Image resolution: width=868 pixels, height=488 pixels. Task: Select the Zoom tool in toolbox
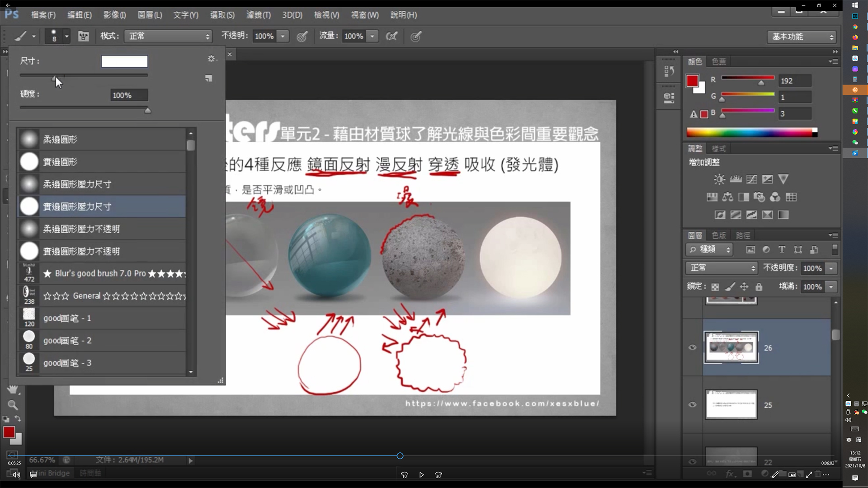click(x=13, y=405)
